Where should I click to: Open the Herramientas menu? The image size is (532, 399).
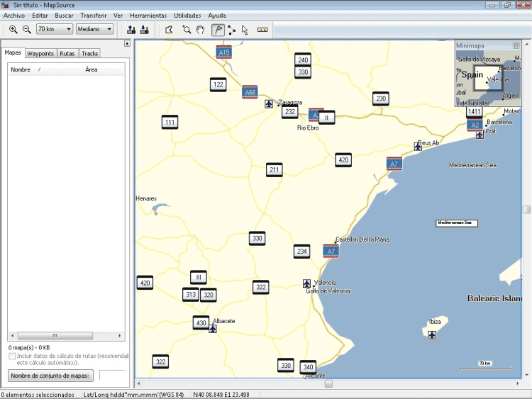148,16
